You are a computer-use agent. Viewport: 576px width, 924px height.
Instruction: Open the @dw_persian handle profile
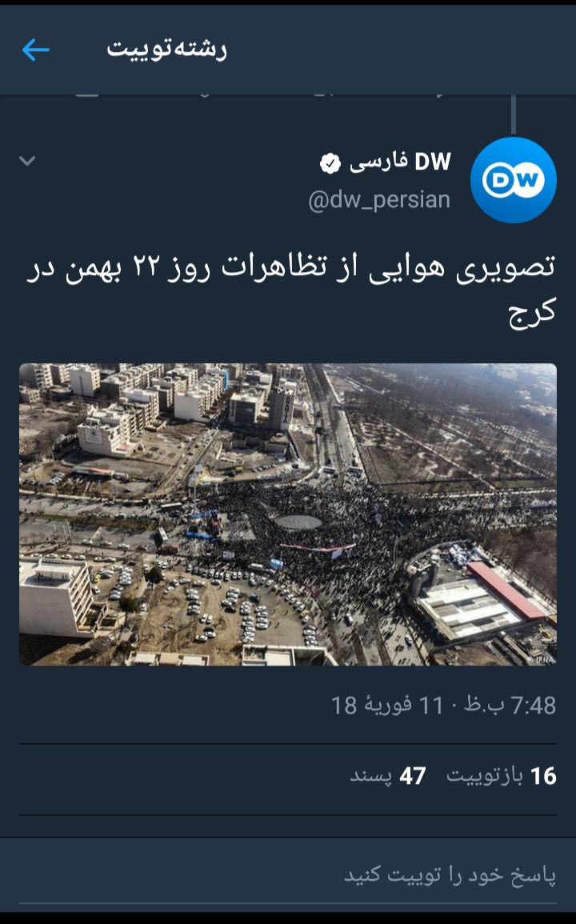pos(379,200)
